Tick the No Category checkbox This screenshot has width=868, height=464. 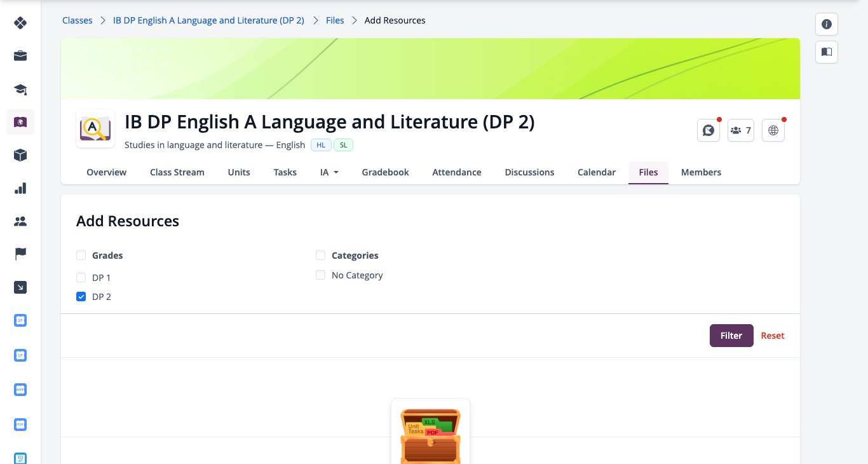click(x=320, y=275)
